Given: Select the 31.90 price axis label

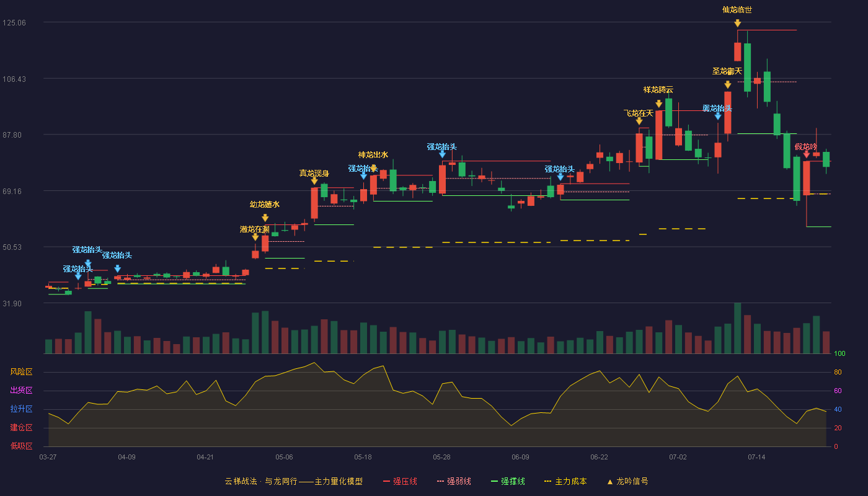Looking at the screenshot, I should [14, 304].
